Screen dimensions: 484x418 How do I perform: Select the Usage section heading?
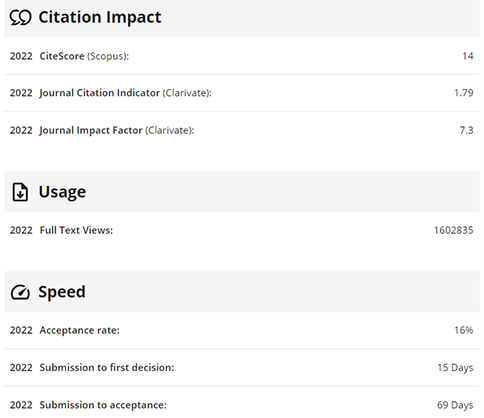pos(62,192)
